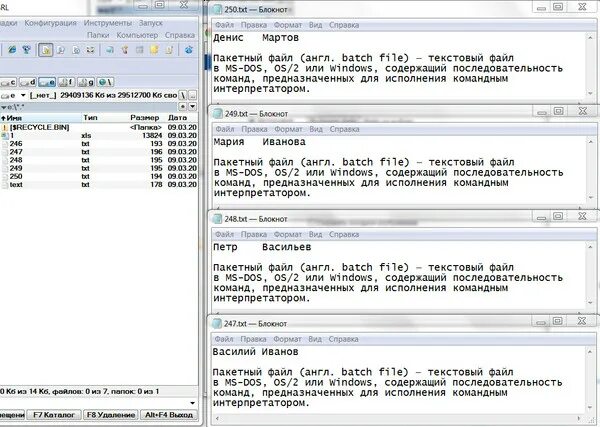Sort files by Имя column header

pos(41,117)
